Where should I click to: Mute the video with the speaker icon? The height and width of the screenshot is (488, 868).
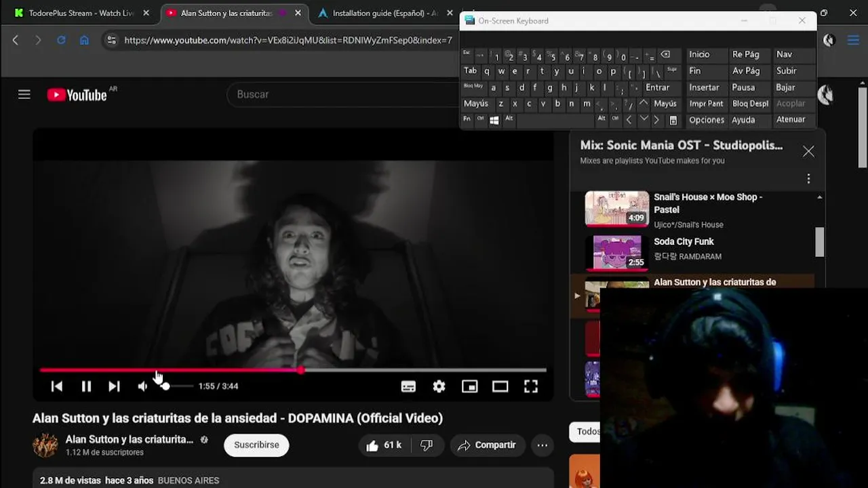click(x=142, y=386)
